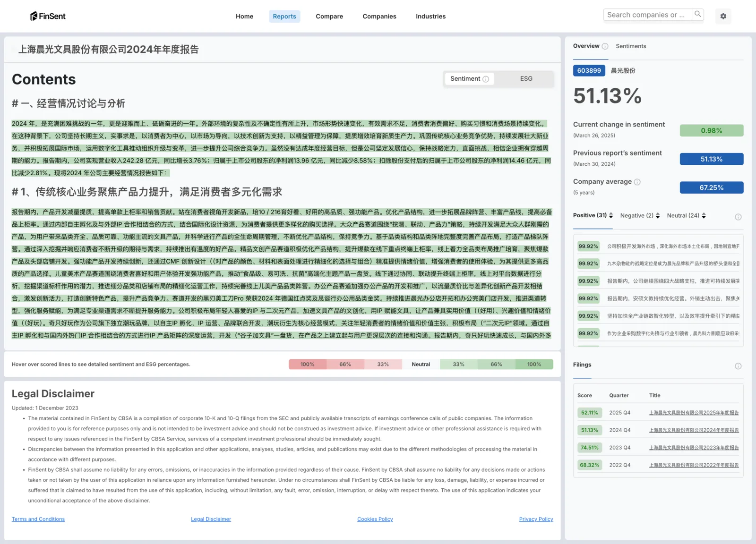This screenshot has height=544, width=756.
Task: Click the Neutral legend swatch
Action: pos(421,364)
